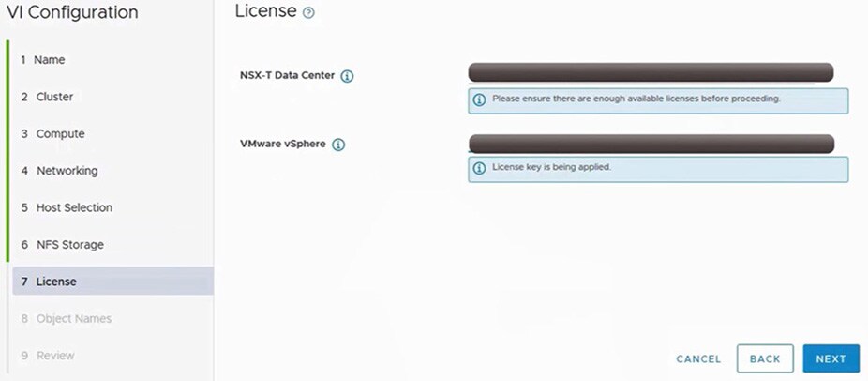868x381 pixels.
Task: Return to NFS Storage step
Action: coord(69,245)
